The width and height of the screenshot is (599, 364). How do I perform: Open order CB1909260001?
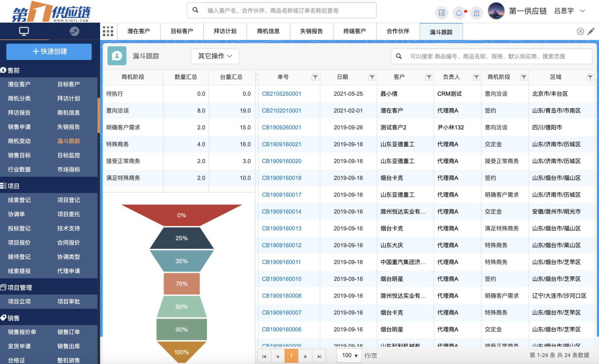[281, 127]
